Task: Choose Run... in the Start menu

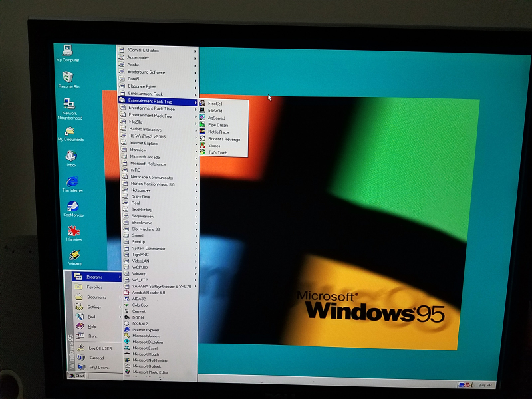Action: 98,336
